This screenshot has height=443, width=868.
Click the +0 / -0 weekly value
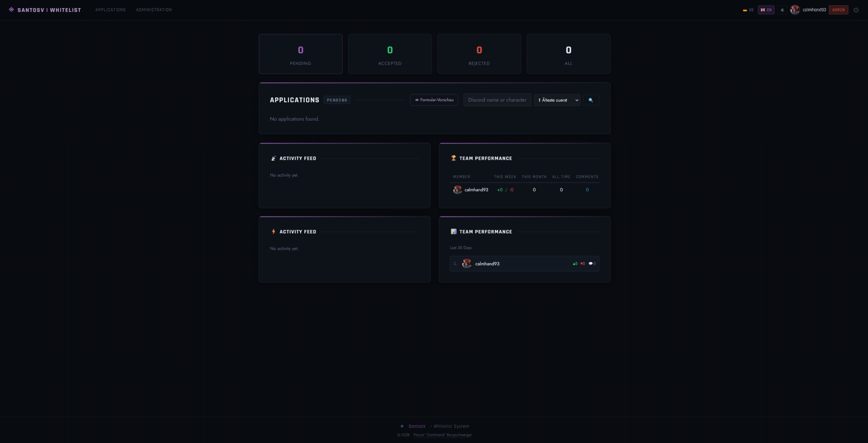[x=505, y=190]
